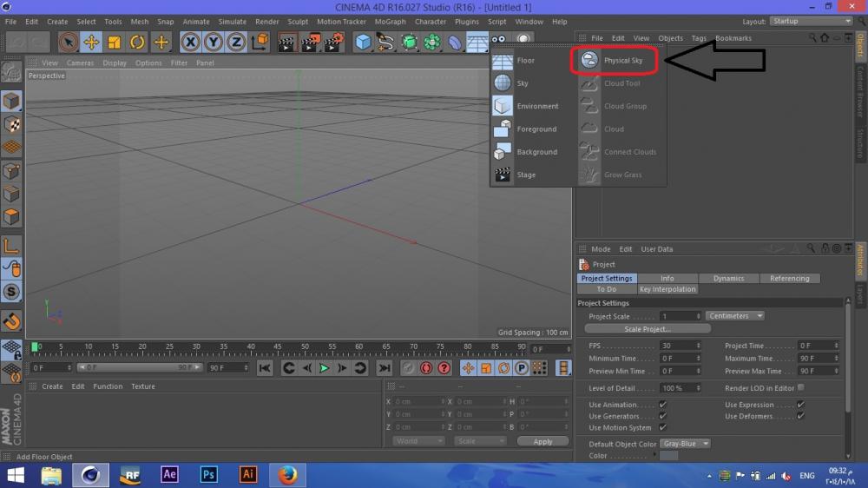The image size is (868, 488).
Task: Open After Effects from the taskbar
Action: (169, 475)
